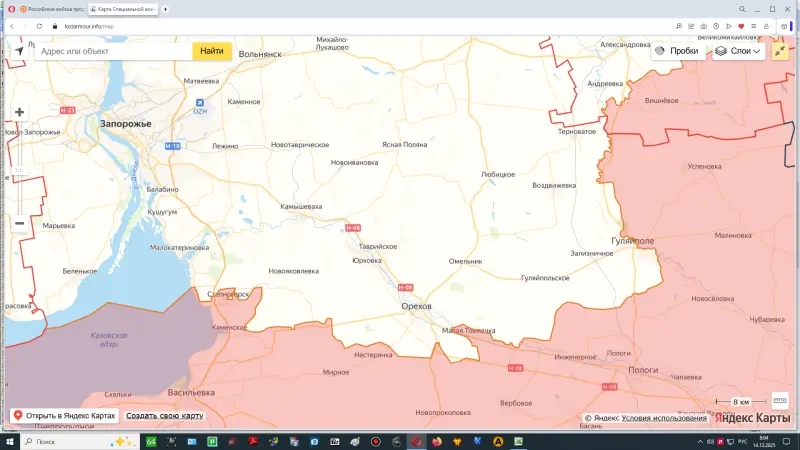Viewport: 800px width, 450px height.
Task: Open the Windows Start menu
Action: click(10, 441)
